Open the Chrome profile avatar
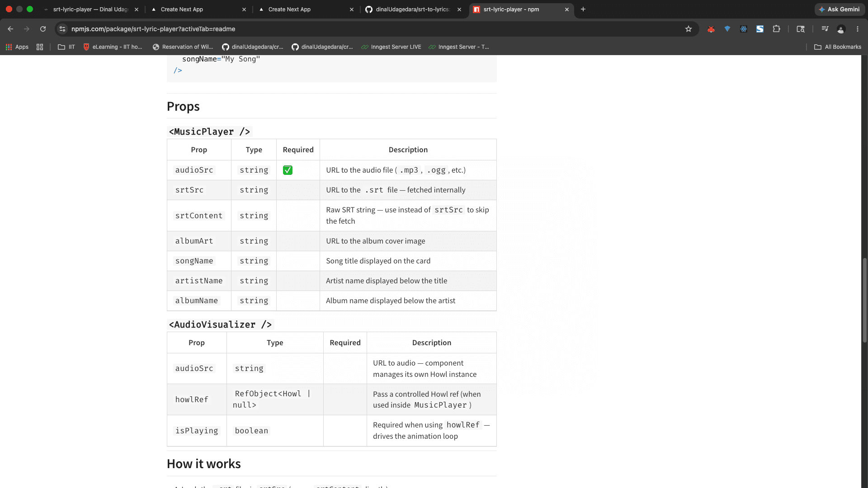 [841, 29]
